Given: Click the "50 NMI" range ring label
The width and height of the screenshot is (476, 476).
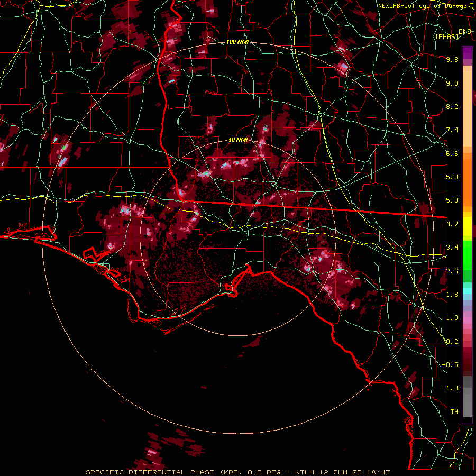Looking at the screenshot, I should pyautogui.click(x=238, y=140).
